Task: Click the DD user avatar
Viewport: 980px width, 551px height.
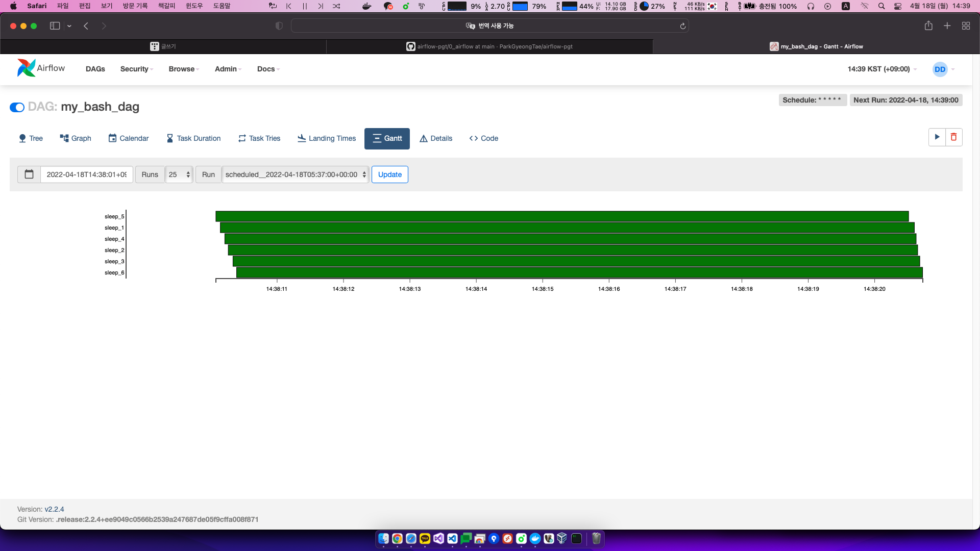Action: coord(940,69)
